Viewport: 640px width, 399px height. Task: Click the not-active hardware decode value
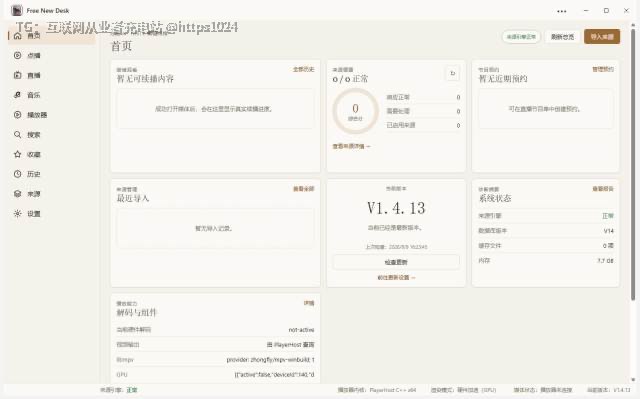(301, 330)
